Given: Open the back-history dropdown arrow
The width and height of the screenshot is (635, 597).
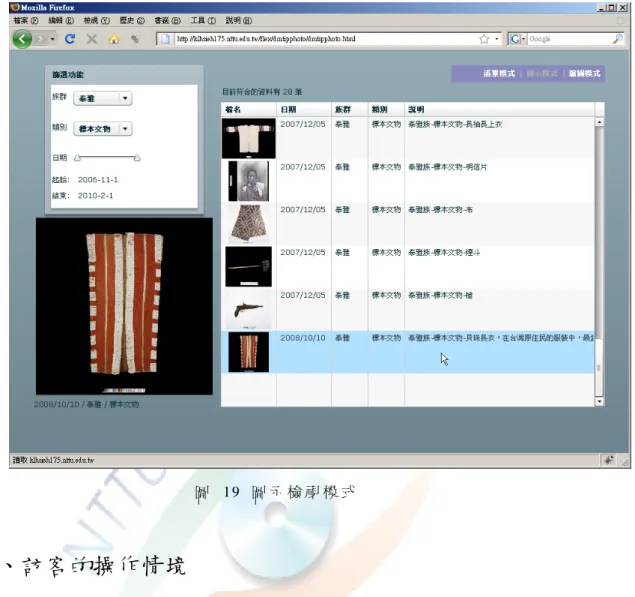Looking at the screenshot, I should [52, 39].
